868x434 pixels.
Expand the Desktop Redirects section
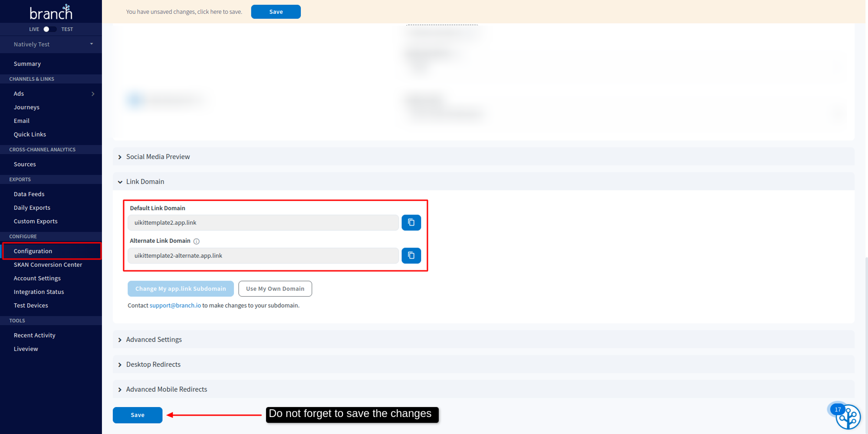pyautogui.click(x=153, y=364)
